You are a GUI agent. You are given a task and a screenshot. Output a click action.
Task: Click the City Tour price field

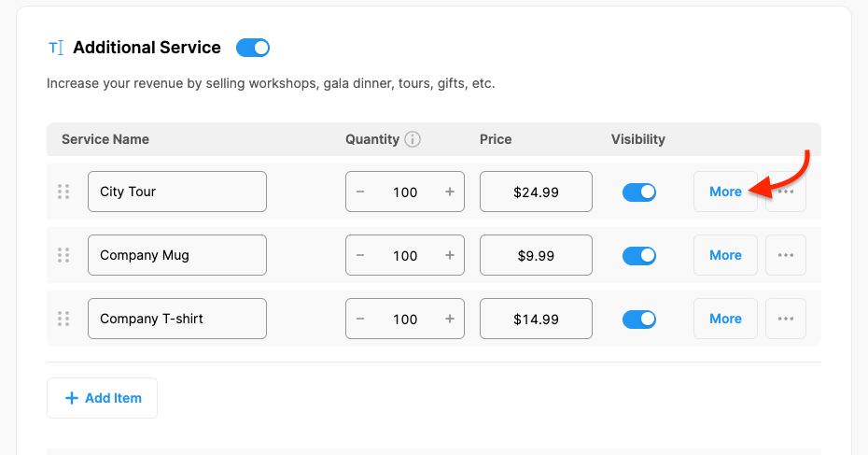pos(536,192)
